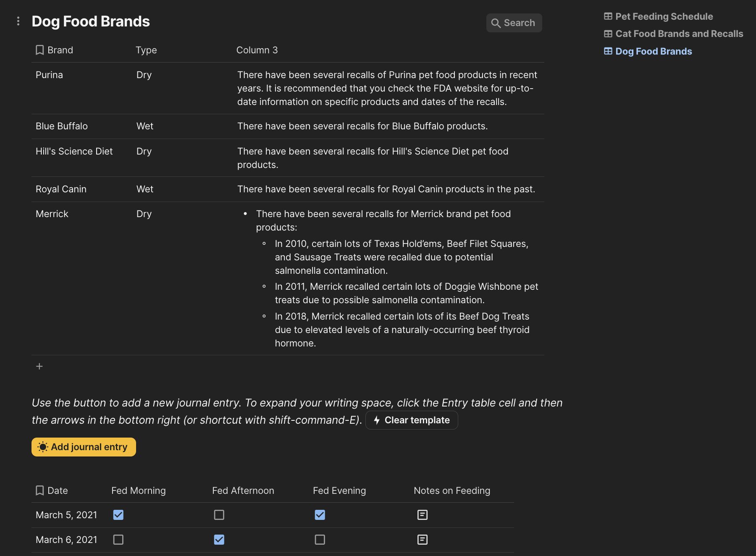Uncheck Fed Morning for March 5, 2021
The height and width of the screenshot is (556, 756).
pos(118,515)
